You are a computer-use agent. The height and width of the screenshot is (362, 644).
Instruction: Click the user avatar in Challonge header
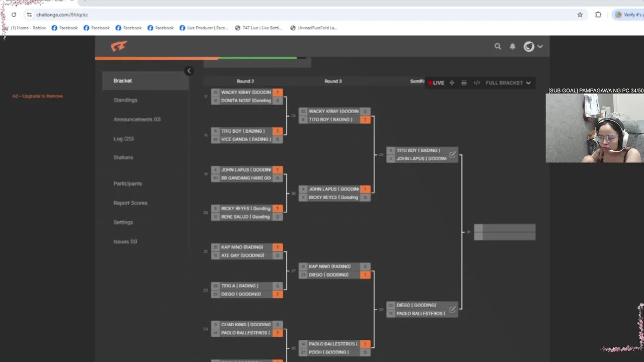[x=529, y=46]
